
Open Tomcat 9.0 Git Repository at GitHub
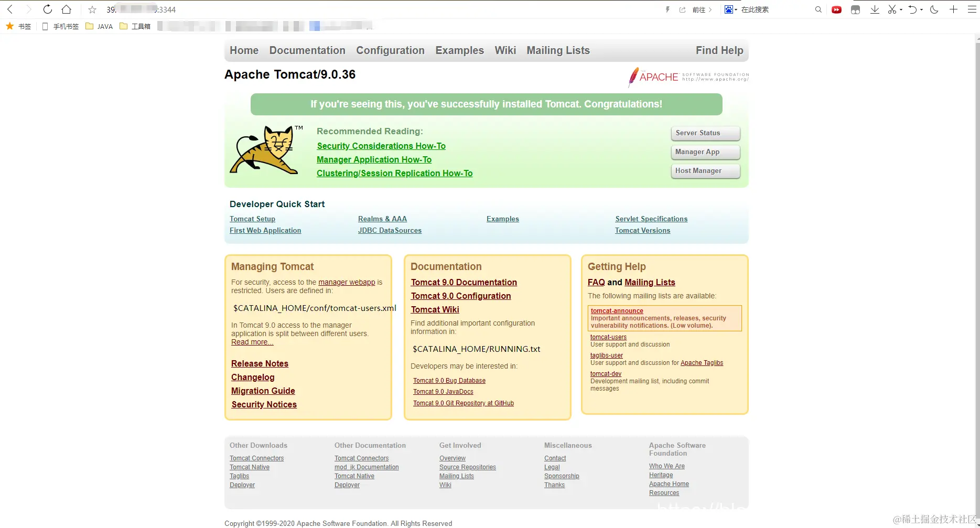(x=464, y=403)
